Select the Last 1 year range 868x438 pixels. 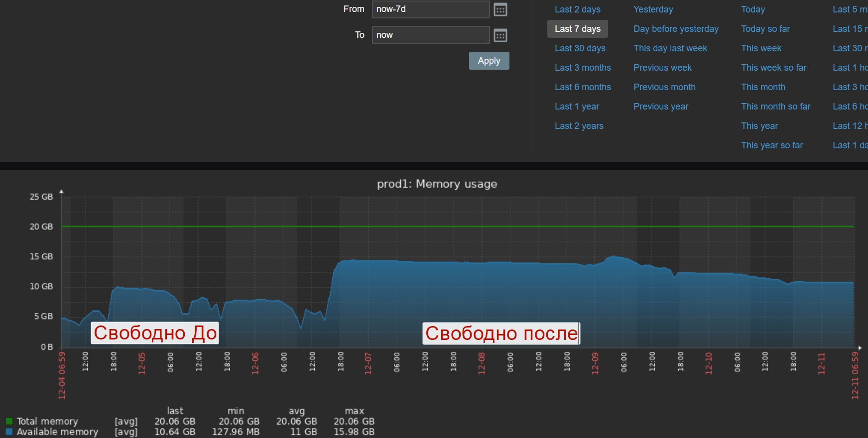(x=577, y=107)
